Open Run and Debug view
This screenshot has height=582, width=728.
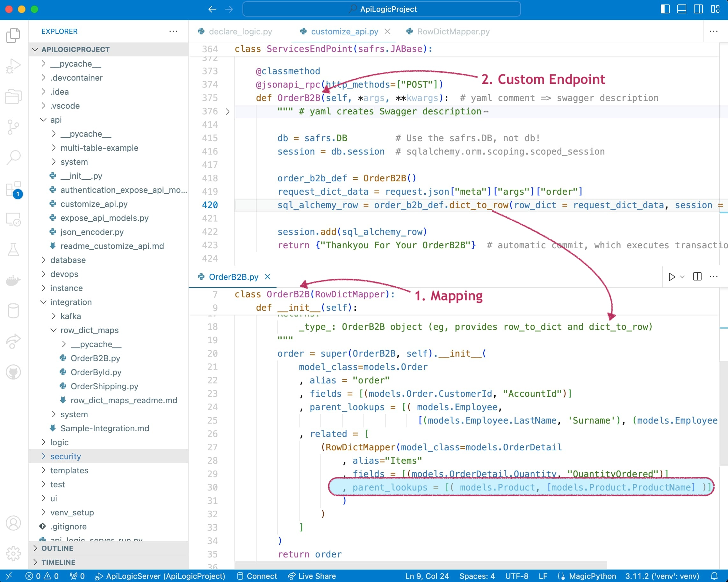tap(13, 66)
